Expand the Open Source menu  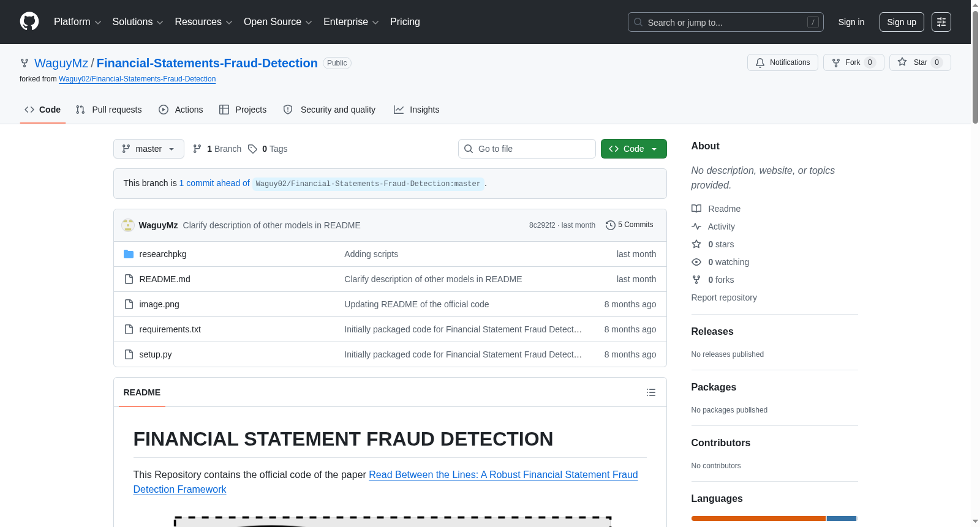point(278,22)
